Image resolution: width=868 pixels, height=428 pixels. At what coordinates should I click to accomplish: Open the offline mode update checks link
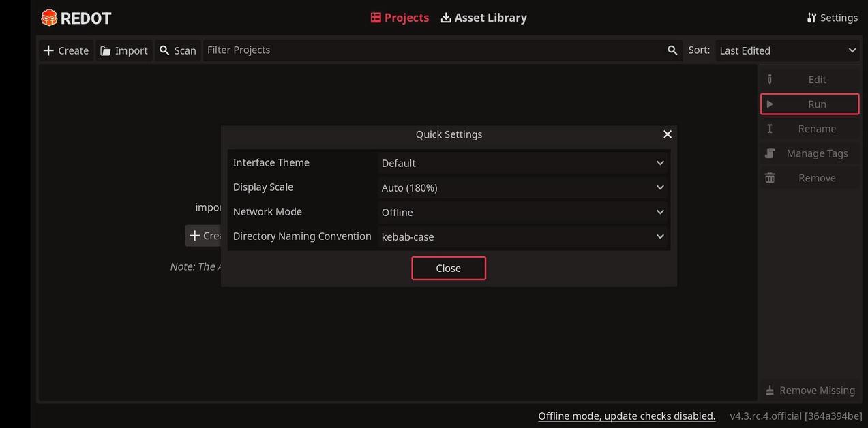pos(626,416)
